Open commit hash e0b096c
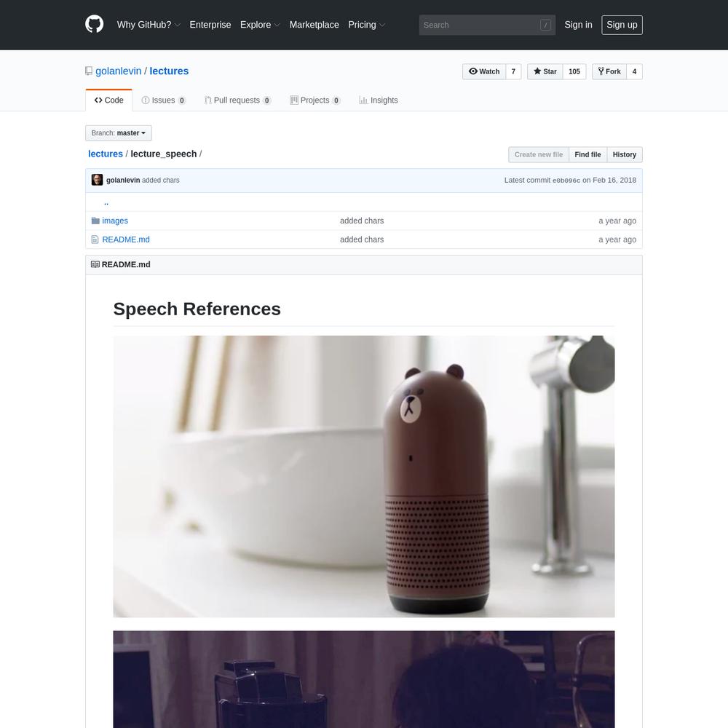Screen dimensions: 728x728 coord(566,181)
